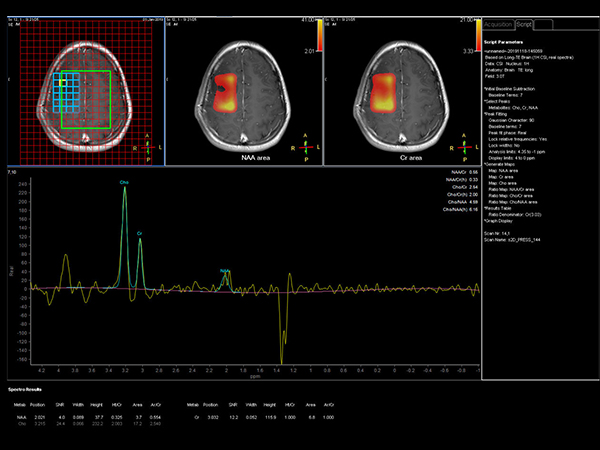Click the Cho/NAA 4.59 ratio readout
The image size is (600, 450).
[x=463, y=202]
